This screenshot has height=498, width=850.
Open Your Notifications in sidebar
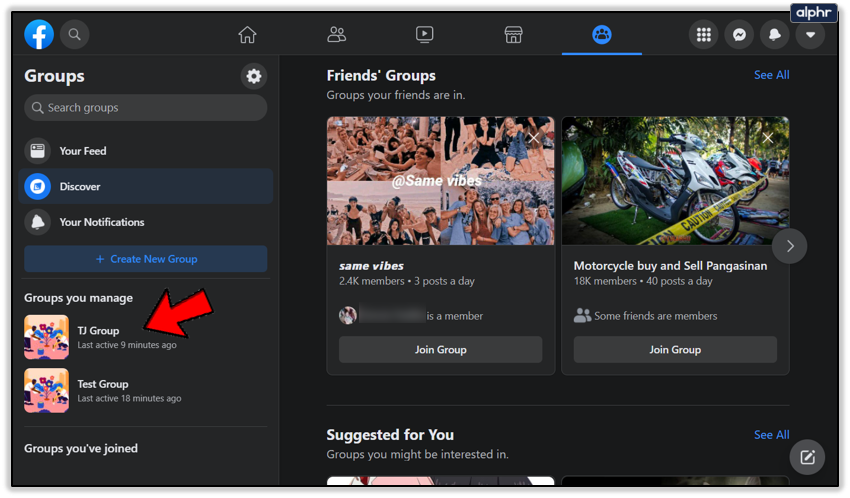(145, 222)
